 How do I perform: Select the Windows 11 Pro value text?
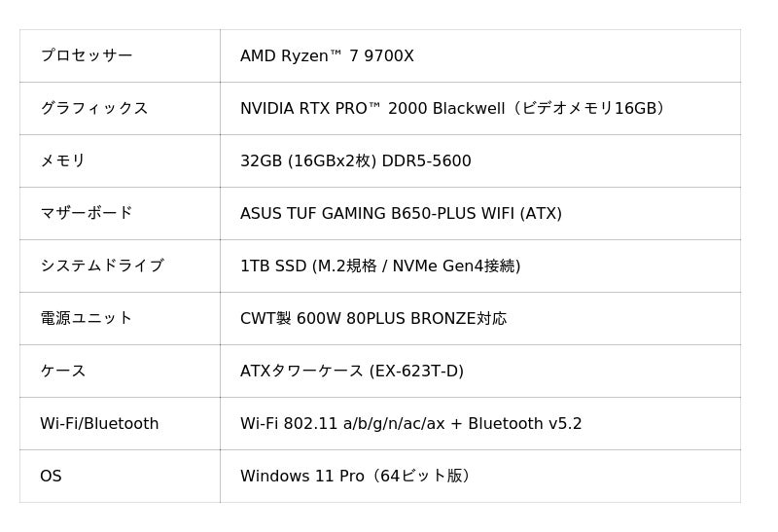(x=302, y=477)
